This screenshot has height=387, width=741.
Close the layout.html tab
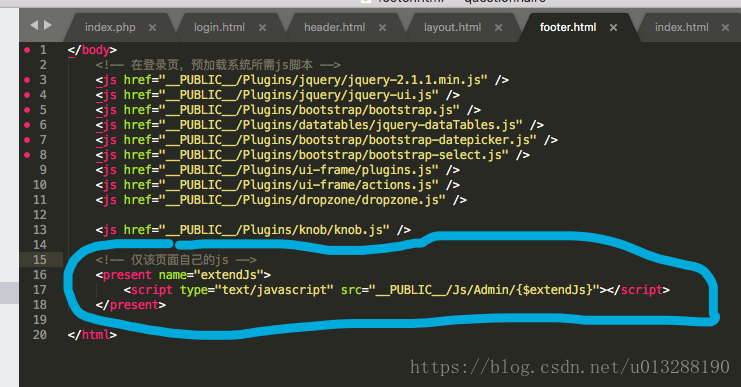[498, 28]
